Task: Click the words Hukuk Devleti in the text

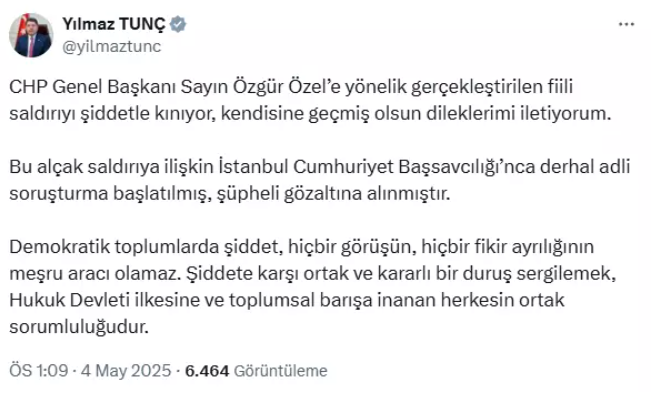Action: click(69, 300)
